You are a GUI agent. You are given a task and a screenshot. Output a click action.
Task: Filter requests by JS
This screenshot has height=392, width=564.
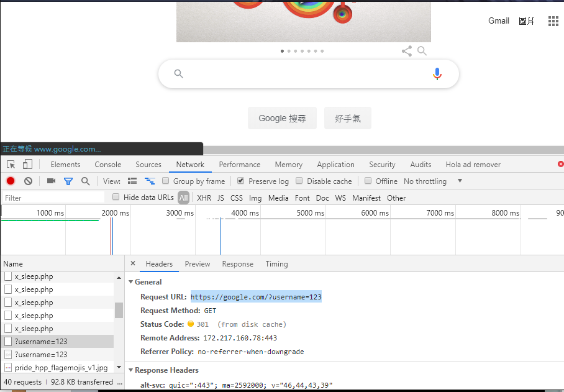[221, 198]
